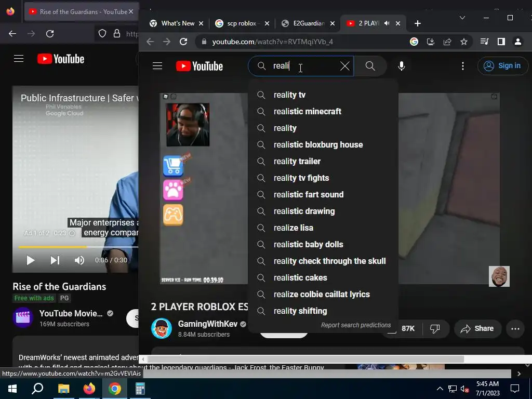
Task: Open the notification center icon
Action: pos(515,389)
